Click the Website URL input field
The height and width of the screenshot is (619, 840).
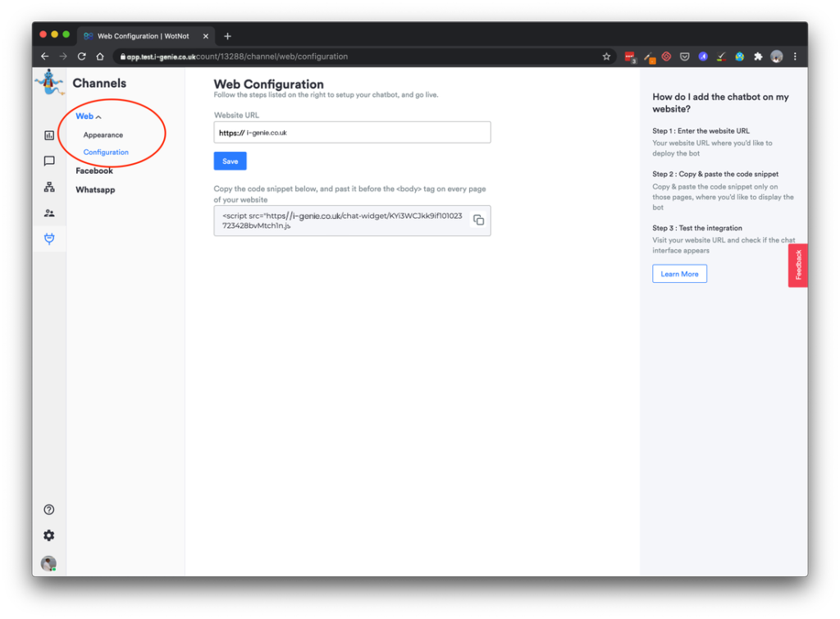tap(365, 133)
